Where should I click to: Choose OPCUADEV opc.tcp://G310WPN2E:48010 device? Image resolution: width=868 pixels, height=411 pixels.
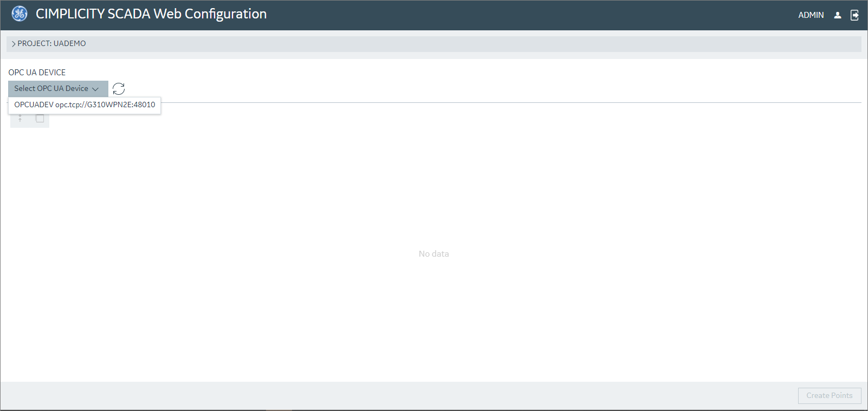point(85,105)
